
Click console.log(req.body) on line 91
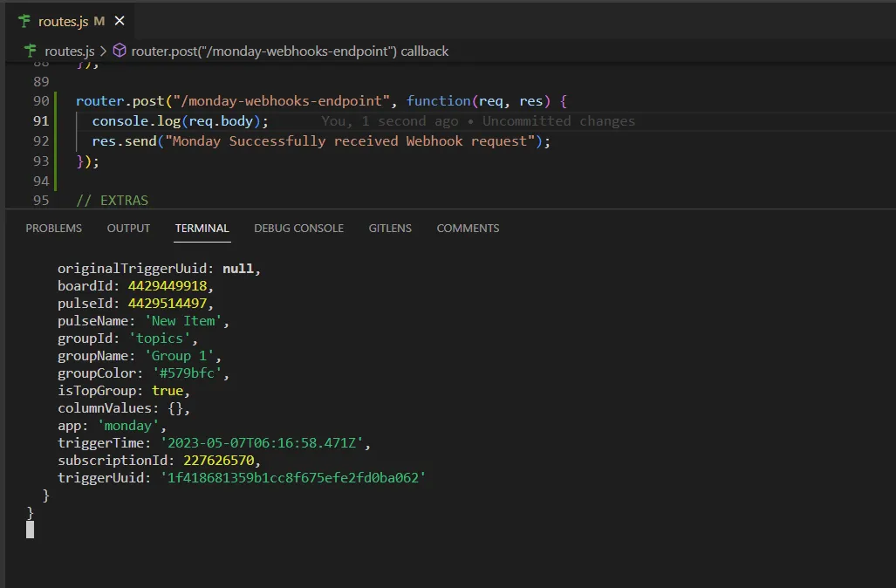point(180,121)
